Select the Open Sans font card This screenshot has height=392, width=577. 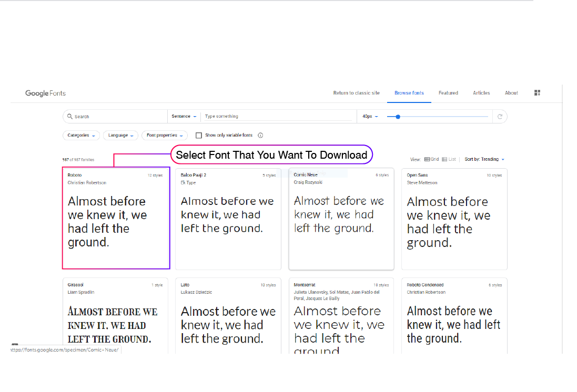[454, 219]
